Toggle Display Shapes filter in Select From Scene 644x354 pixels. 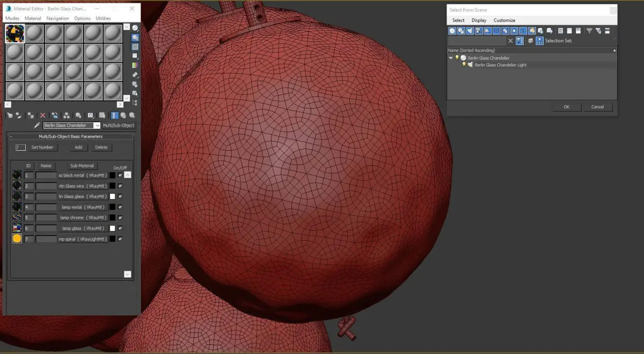[x=460, y=31]
